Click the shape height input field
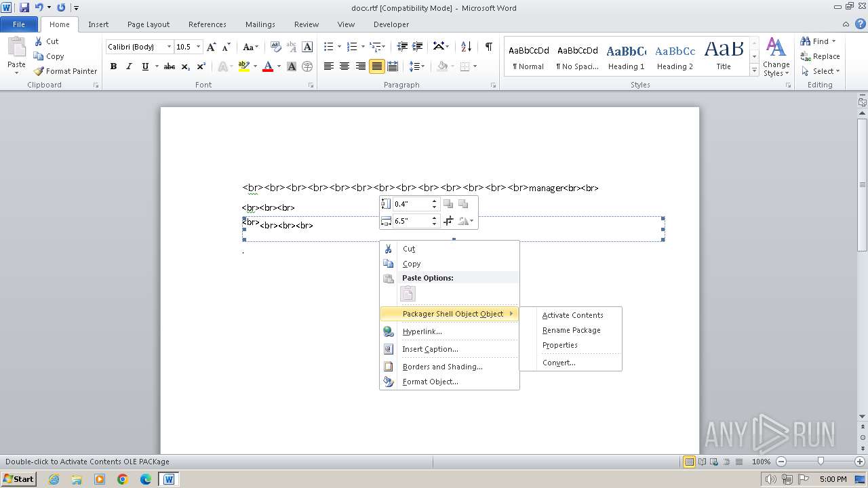868x488 pixels. tap(411, 203)
